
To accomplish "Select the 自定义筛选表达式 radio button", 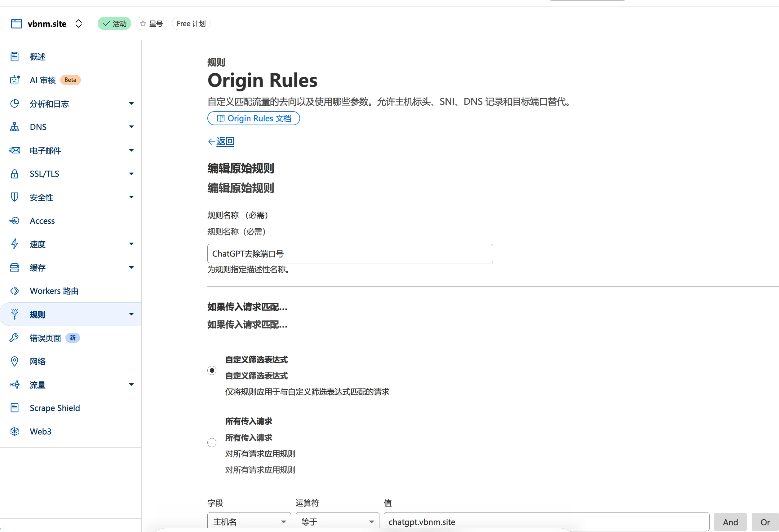I will [x=212, y=371].
